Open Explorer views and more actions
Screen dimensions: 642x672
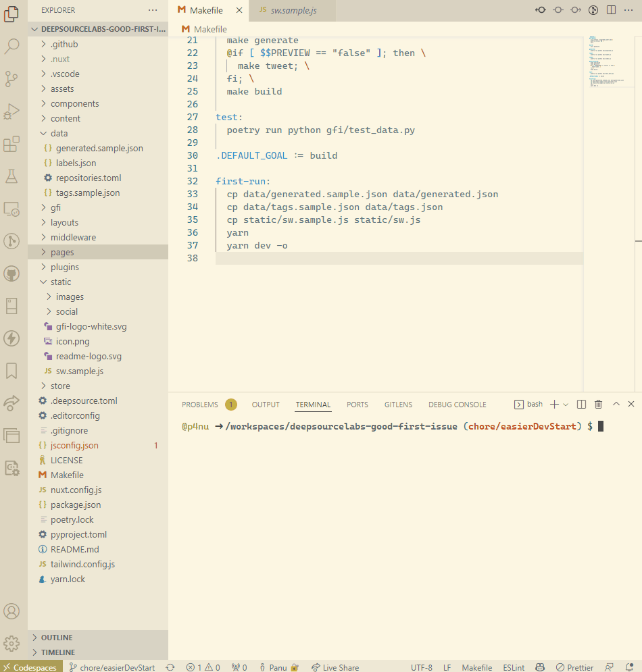coord(153,10)
